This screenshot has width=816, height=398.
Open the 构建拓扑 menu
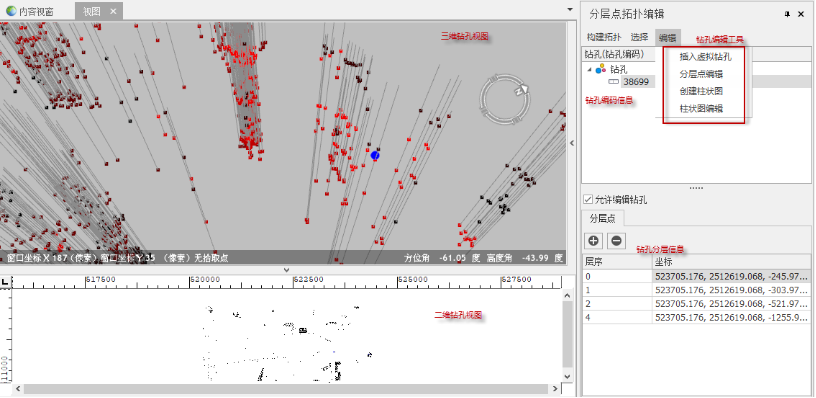(604, 37)
